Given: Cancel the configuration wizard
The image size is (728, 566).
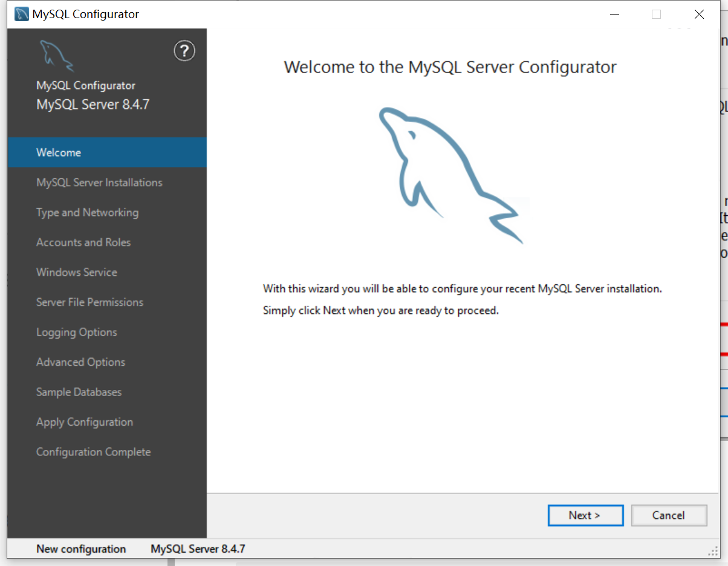Looking at the screenshot, I should coord(669,515).
